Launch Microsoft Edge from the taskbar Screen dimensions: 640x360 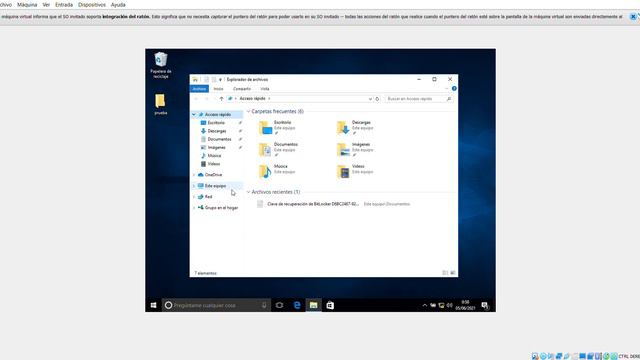pyautogui.click(x=297, y=305)
